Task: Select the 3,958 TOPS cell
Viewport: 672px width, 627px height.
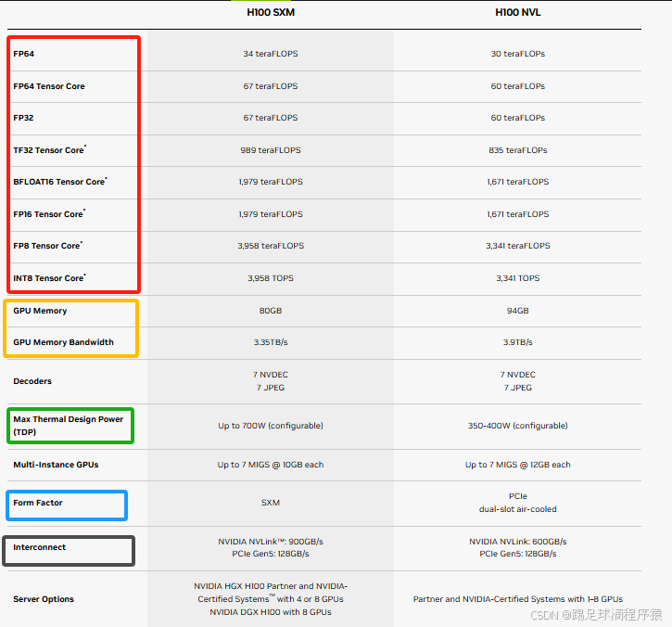Action: pyautogui.click(x=271, y=278)
